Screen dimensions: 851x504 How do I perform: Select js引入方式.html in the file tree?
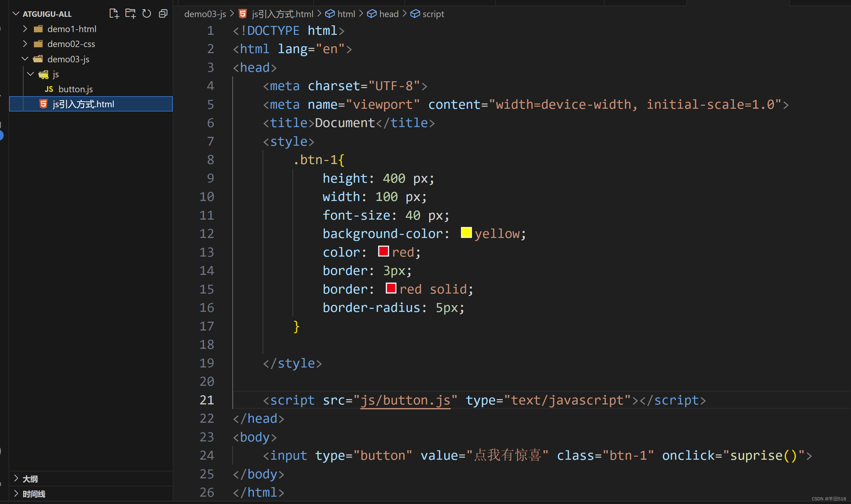[91, 104]
